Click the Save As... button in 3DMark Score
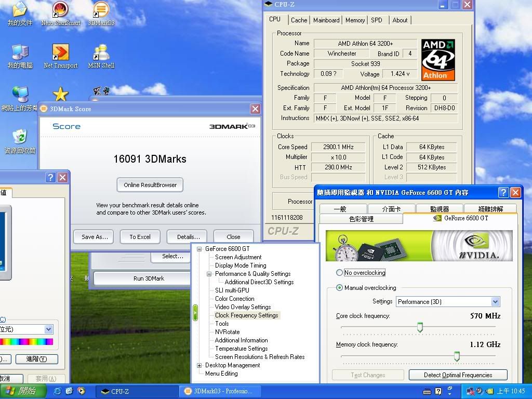 [94, 237]
